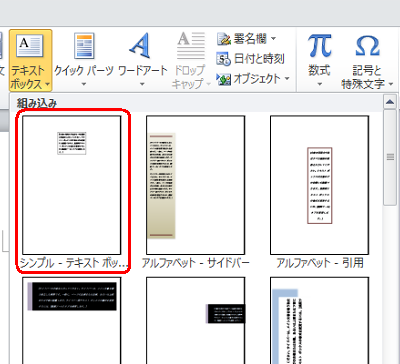This screenshot has height=364, width=400.
Task: Open the クイック パーツ icon
Action: point(84,46)
